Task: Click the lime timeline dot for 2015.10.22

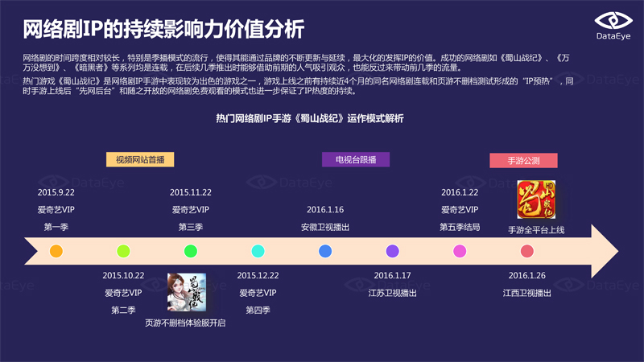Action: [123, 251]
